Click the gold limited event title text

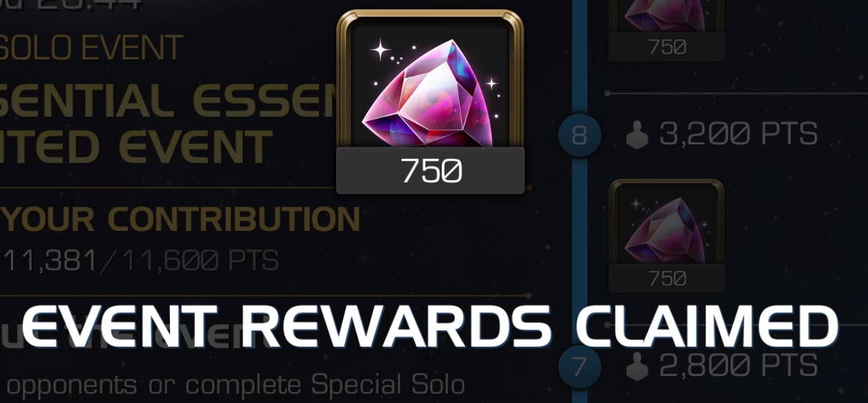tap(166, 125)
